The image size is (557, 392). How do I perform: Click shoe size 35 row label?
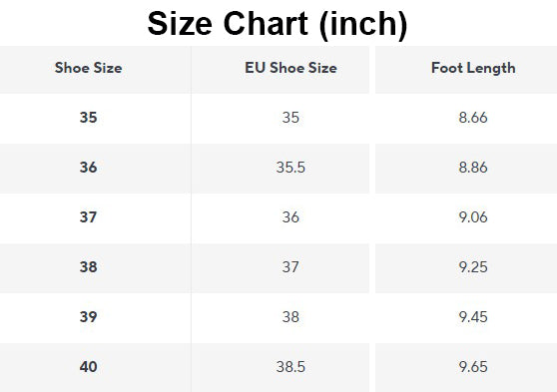coord(89,118)
